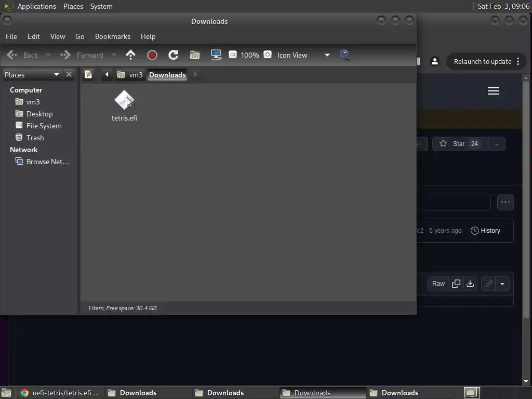Image resolution: width=532 pixels, height=399 pixels.
Task: Zoom in with the plus icon
Action: click(x=268, y=55)
